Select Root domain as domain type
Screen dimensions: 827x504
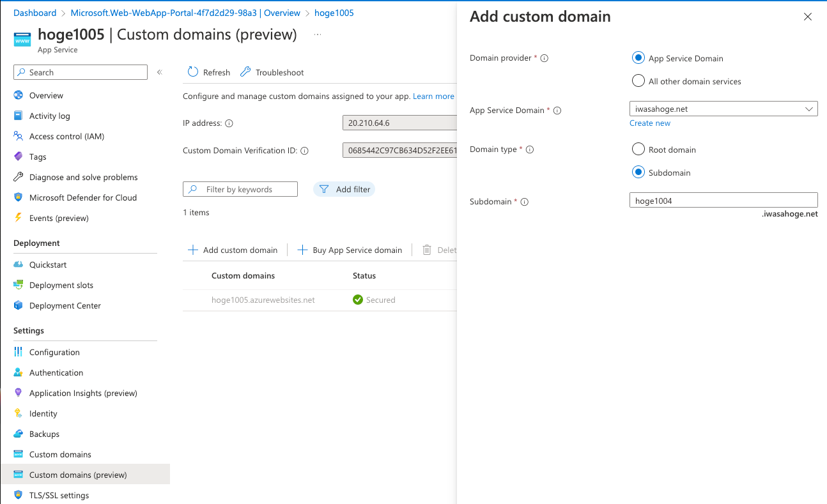[x=638, y=149]
